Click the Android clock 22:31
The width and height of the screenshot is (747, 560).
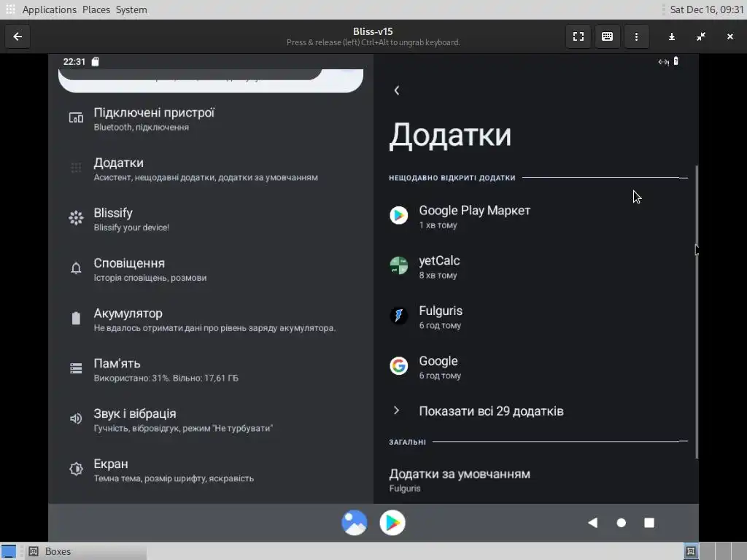point(74,61)
